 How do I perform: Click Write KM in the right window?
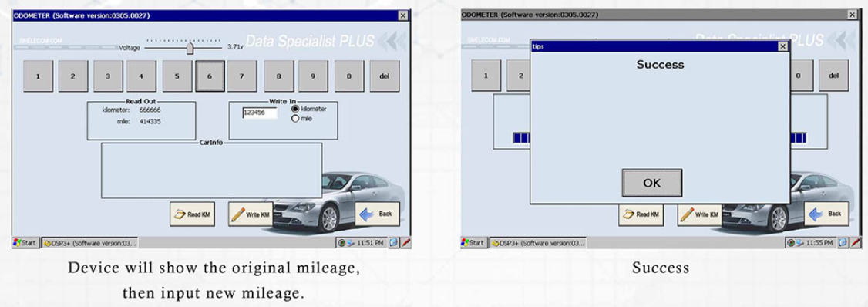tap(700, 214)
